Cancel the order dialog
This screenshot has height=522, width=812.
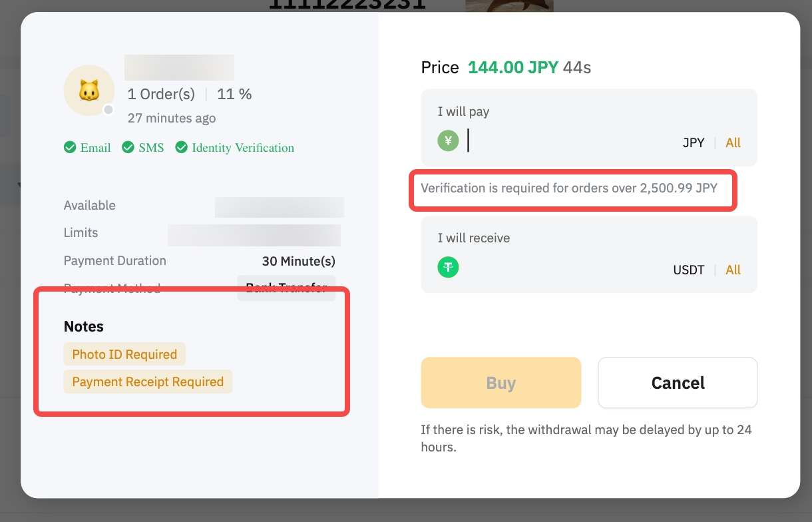[x=678, y=383]
